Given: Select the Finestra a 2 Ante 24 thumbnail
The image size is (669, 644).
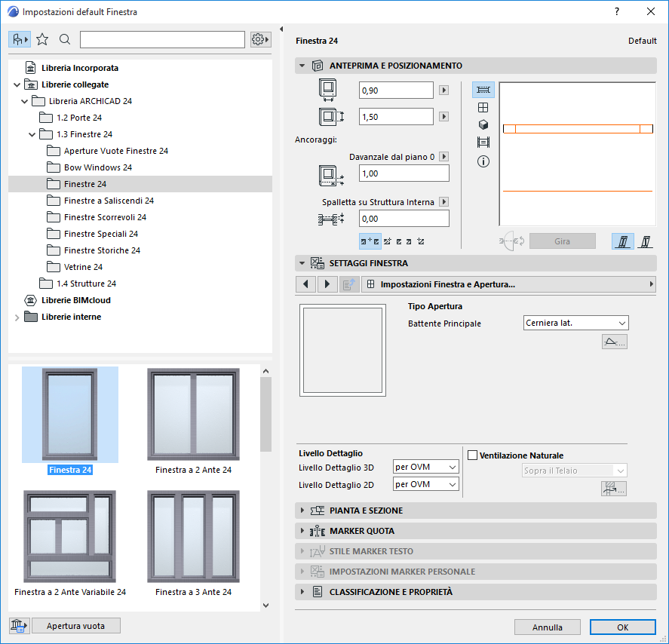Looking at the screenshot, I should pyautogui.click(x=193, y=415).
